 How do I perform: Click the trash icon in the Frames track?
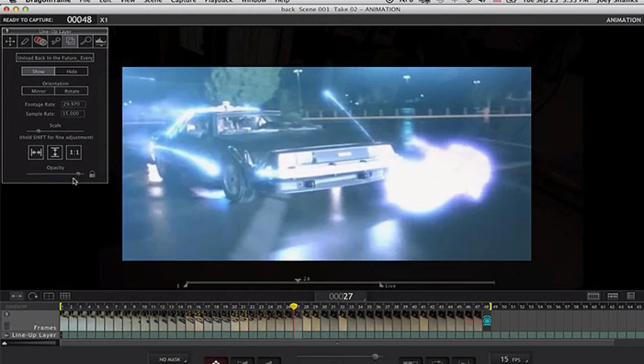(7, 326)
